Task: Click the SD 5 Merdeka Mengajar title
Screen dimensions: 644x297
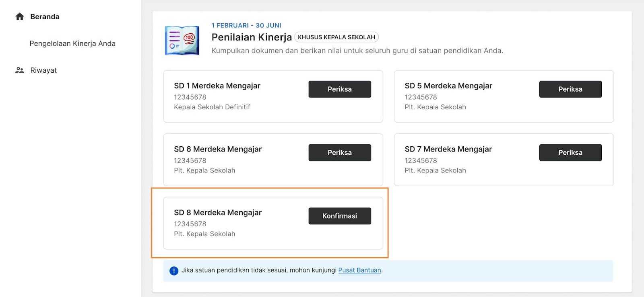Action: [448, 86]
